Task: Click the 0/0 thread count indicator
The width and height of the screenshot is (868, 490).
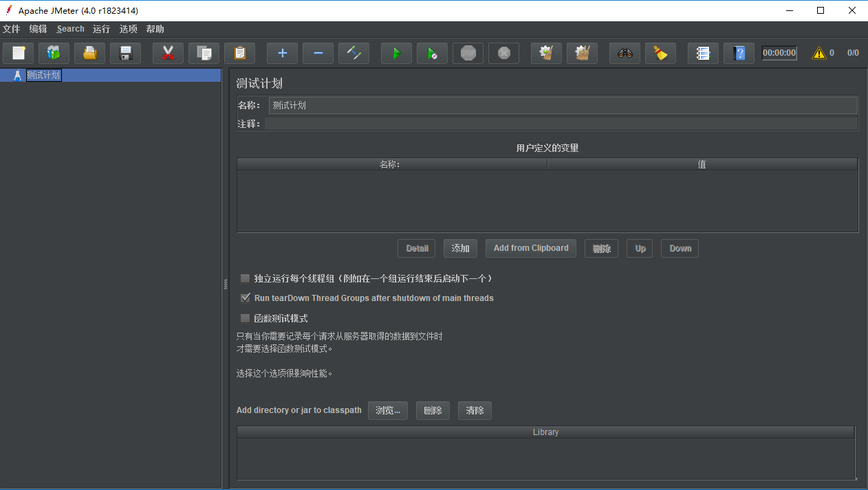Action: click(853, 53)
